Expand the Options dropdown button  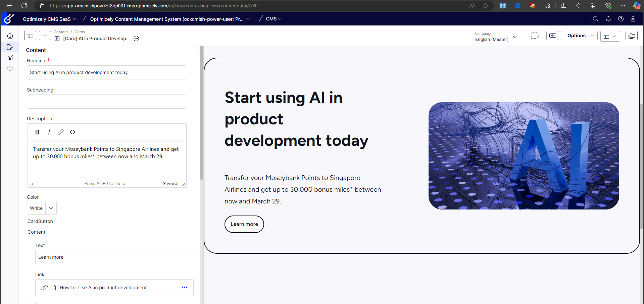point(580,36)
